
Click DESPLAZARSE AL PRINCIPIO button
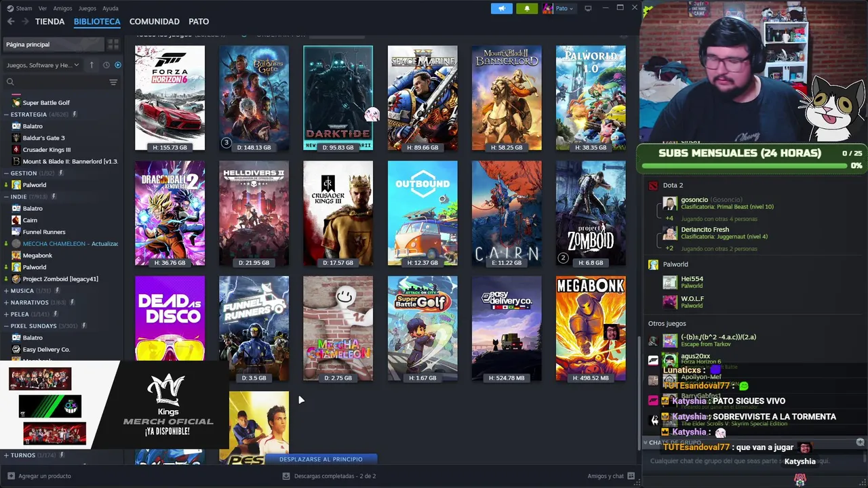[x=321, y=459]
